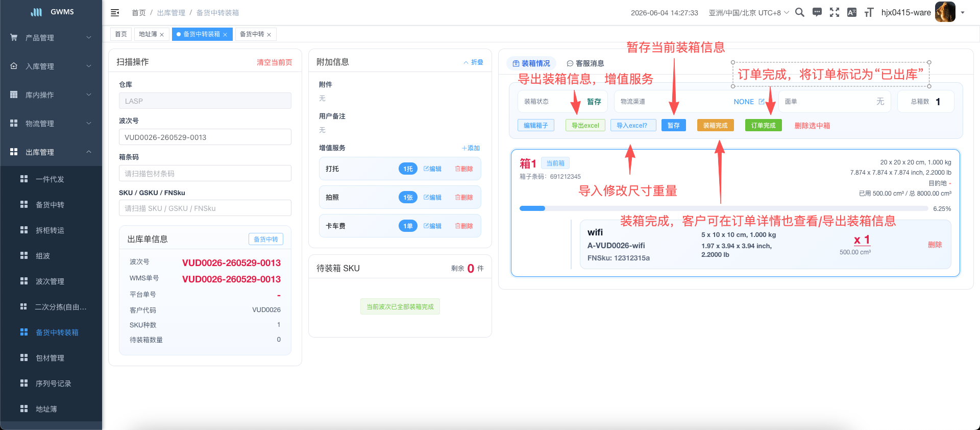980x430 pixels.
Task: Click the user avatar picture
Action: 945,12
